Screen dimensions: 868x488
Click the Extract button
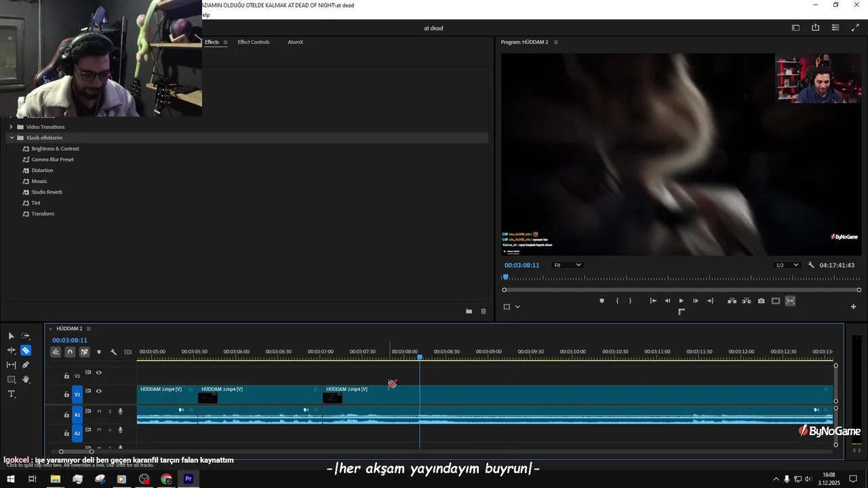click(x=747, y=301)
